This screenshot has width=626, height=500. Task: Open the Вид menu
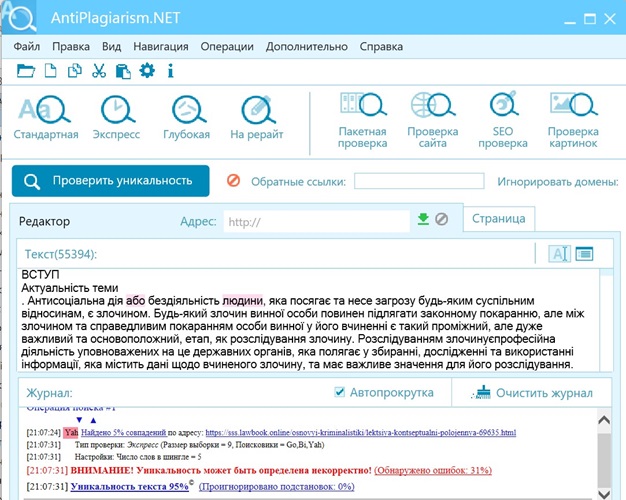tap(111, 46)
